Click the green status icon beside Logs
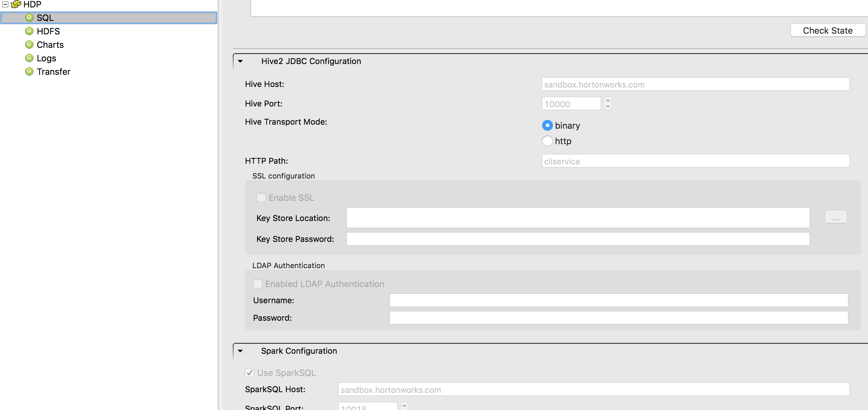This screenshot has height=410, width=868. (29, 58)
